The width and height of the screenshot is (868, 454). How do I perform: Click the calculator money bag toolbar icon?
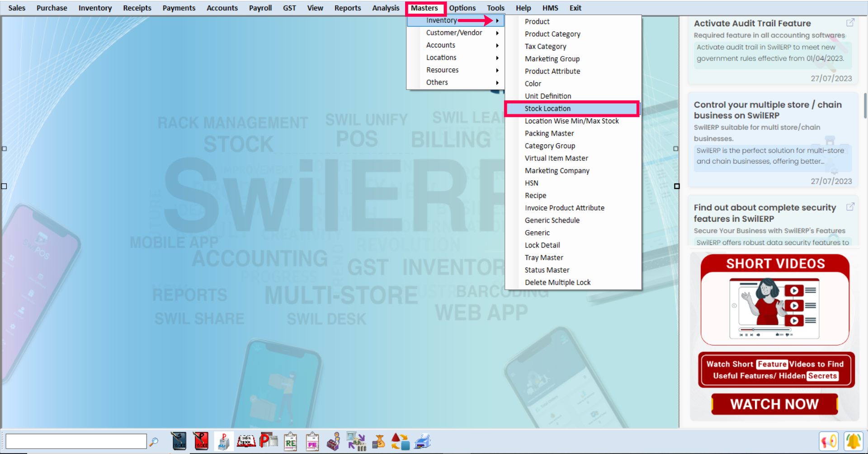[379, 441]
